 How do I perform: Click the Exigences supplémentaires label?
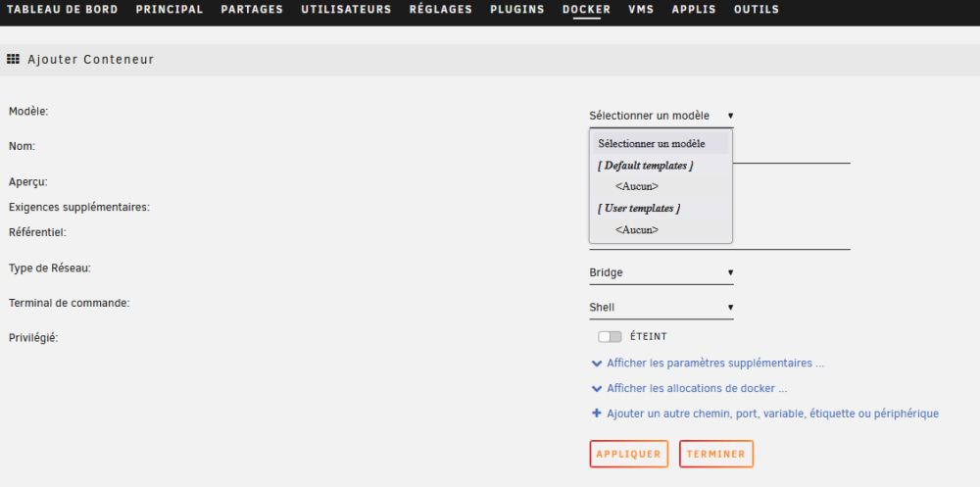pyautogui.click(x=79, y=207)
